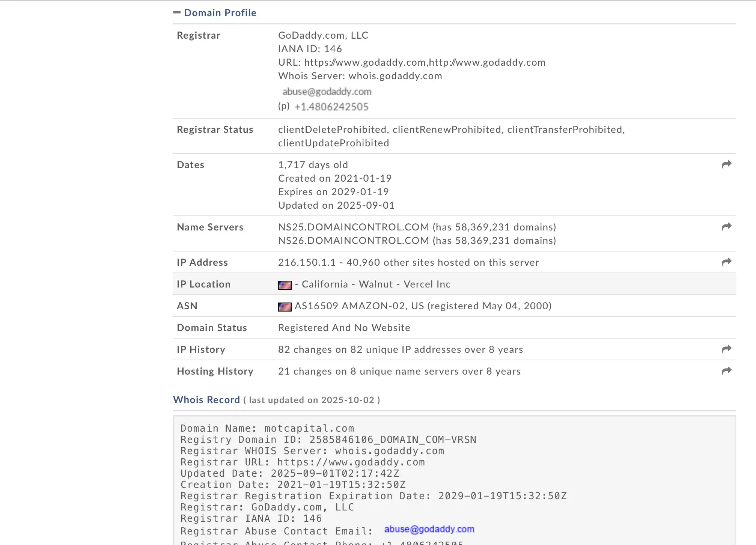Click the share arrow in Name Servers row
Viewport: 756px width, 545px height.
click(x=726, y=227)
